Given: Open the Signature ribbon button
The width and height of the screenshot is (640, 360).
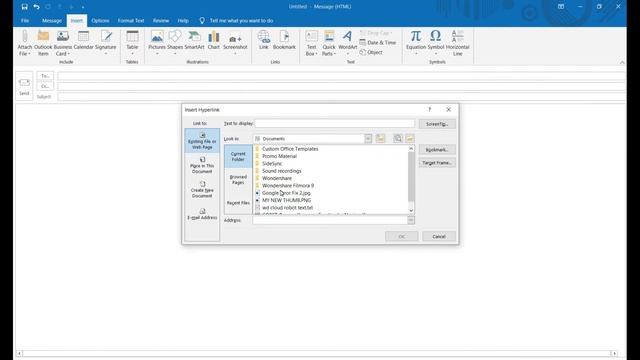Looking at the screenshot, I should 106,43.
